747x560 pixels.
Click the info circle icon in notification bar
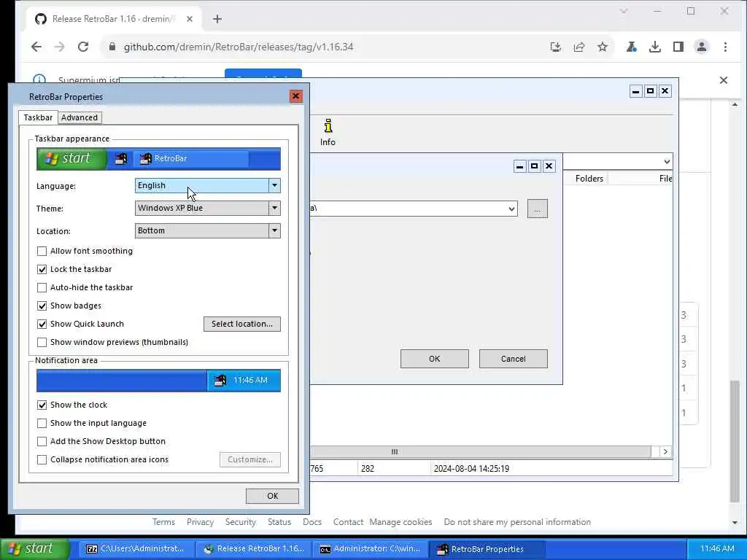pyautogui.click(x=39, y=79)
